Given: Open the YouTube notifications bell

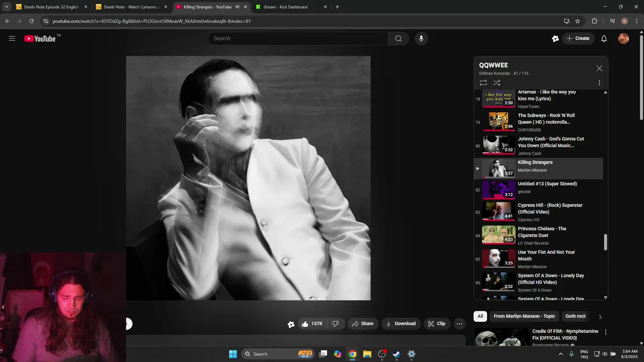Looking at the screenshot, I should [x=604, y=38].
